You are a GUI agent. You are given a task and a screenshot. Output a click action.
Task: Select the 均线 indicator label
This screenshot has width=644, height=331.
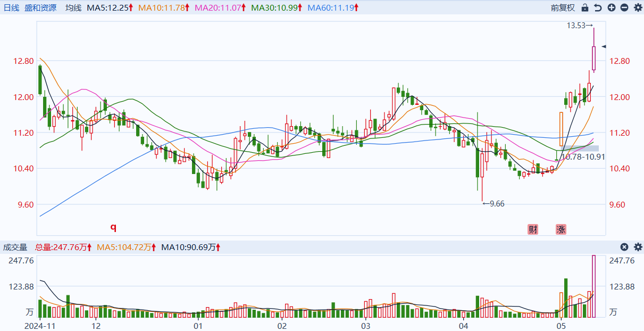73,8
